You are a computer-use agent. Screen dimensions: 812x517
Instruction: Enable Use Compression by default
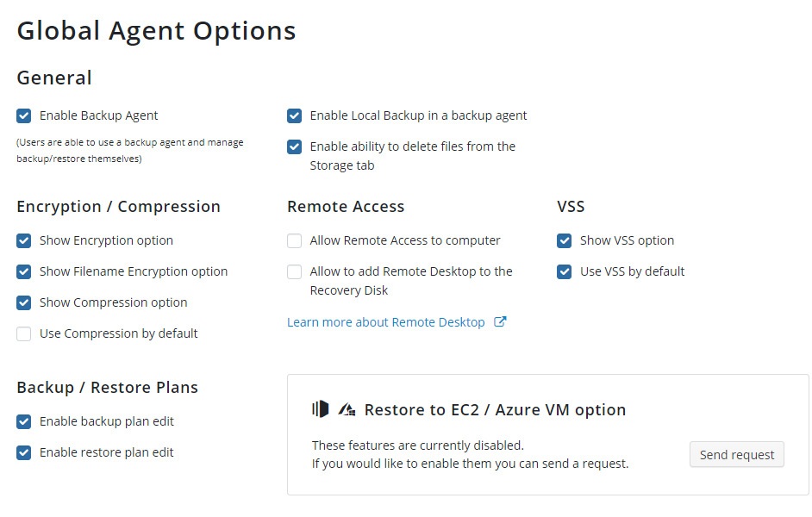coord(24,333)
